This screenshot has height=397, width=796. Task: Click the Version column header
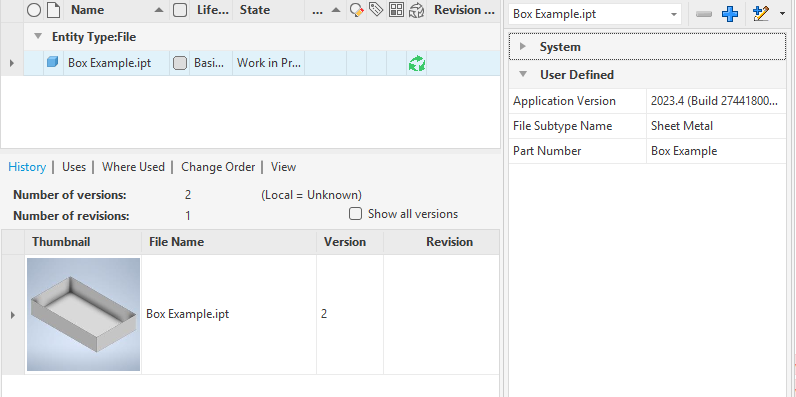(350, 242)
